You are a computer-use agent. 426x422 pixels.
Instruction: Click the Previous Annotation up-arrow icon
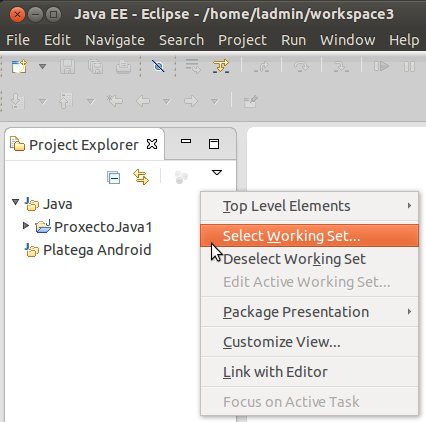click(65, 101)
